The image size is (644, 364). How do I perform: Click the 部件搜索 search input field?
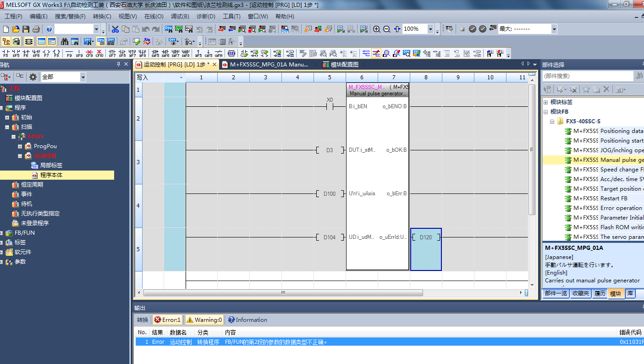pos(588,76)
